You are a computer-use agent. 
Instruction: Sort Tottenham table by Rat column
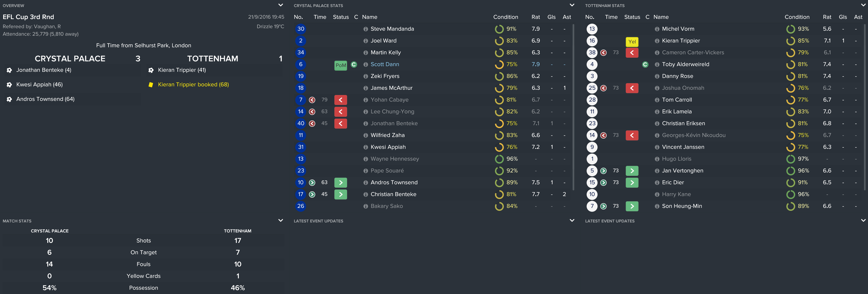(827, 17)
